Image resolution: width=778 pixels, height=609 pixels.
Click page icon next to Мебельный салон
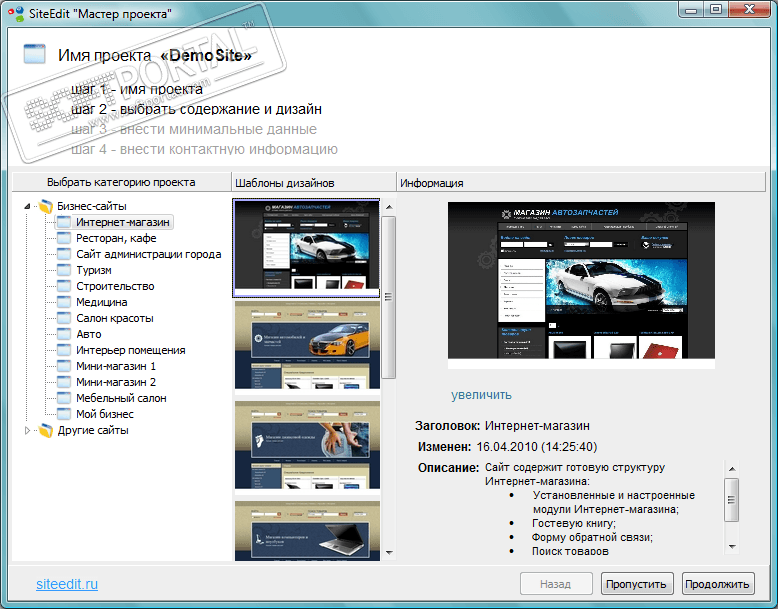pyautogui.click(x=64, y=398)
